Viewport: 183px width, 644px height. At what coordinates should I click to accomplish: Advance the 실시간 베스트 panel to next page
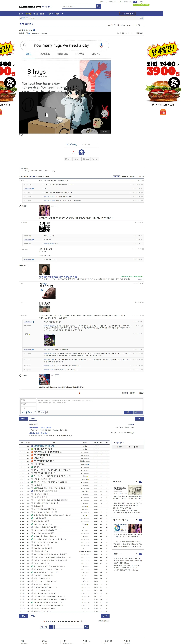pos(142,481)
